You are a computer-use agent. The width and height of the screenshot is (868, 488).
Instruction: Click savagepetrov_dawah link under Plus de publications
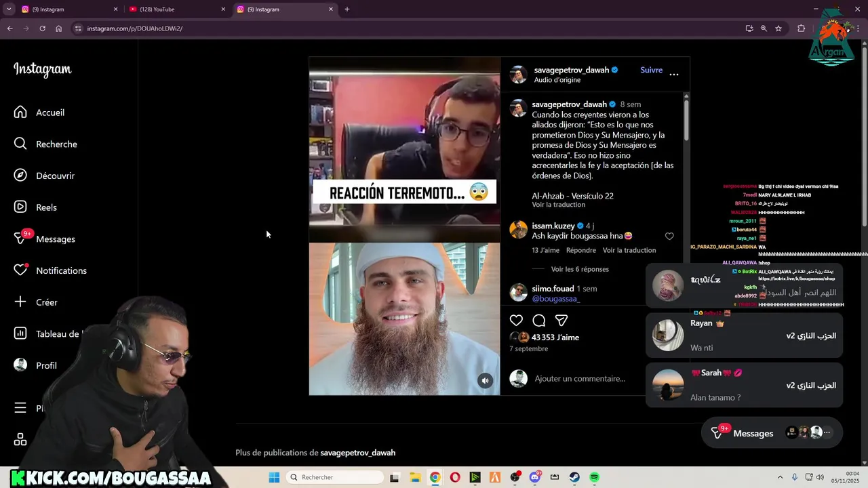coord(358,453)
